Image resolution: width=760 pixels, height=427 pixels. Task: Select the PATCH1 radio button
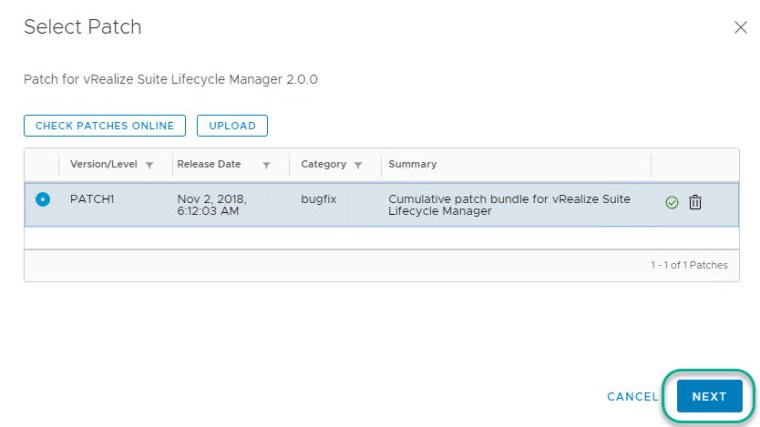tap(42, 199)
